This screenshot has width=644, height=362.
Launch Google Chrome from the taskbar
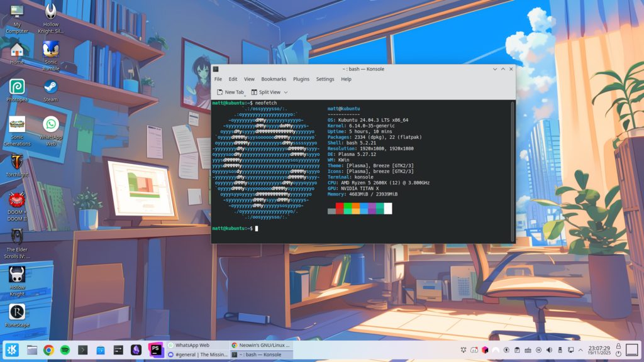click(48, 350)
